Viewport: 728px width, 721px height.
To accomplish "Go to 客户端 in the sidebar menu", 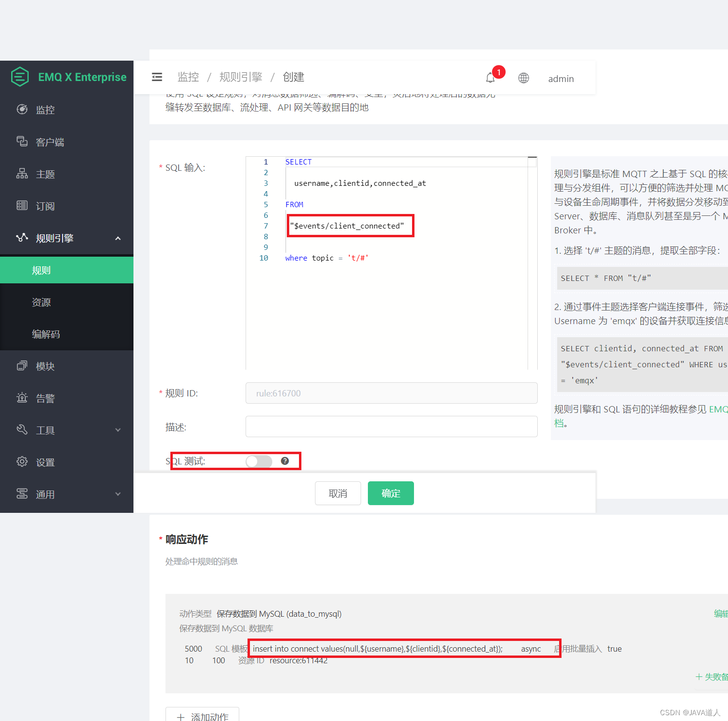I will point(66,142).
